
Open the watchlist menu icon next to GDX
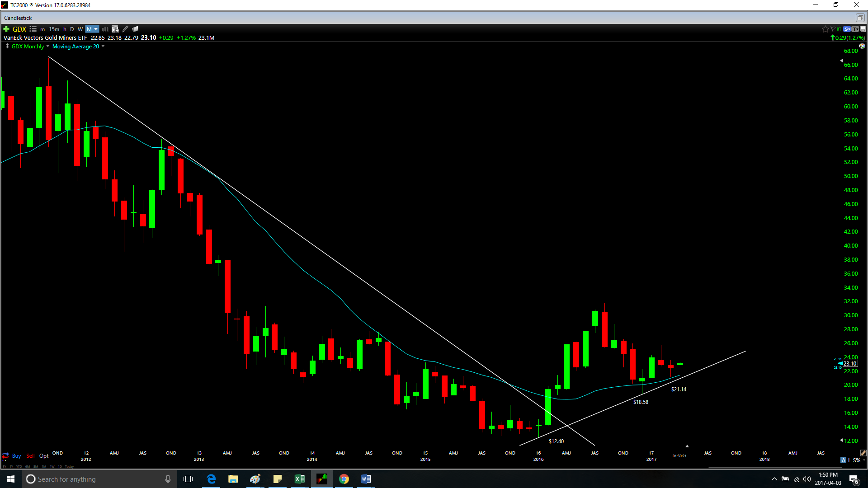tap(33, 29)
